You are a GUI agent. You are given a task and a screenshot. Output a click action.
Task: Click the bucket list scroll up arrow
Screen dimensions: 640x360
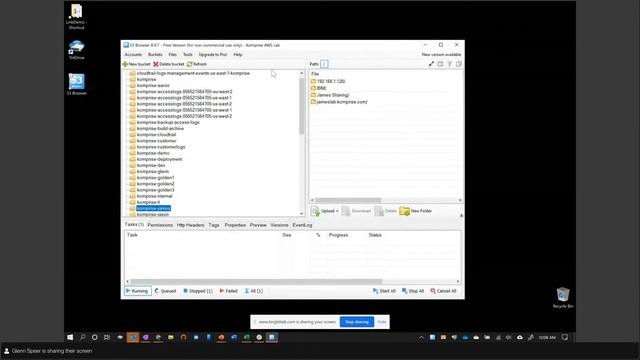pyautogui.click(x=302, y=73)
